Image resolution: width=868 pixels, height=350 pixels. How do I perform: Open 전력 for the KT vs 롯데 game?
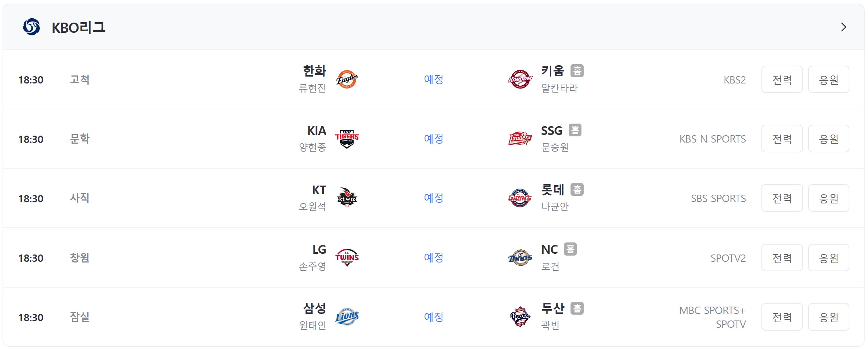coord(782,198)
